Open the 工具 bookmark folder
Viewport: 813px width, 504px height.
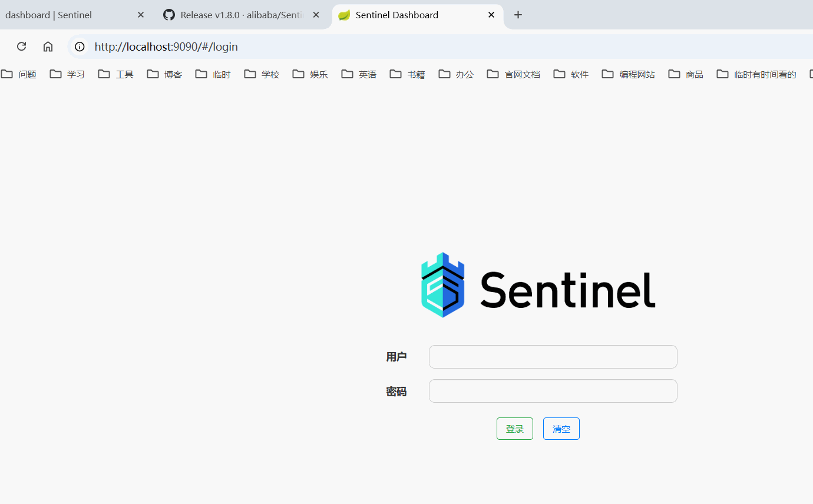click(x=116, y=74)
